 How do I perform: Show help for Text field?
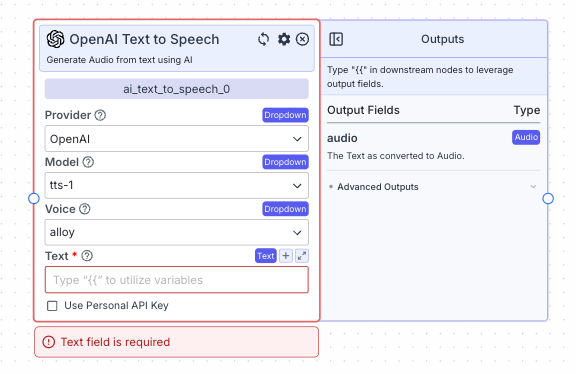[87, 256]
